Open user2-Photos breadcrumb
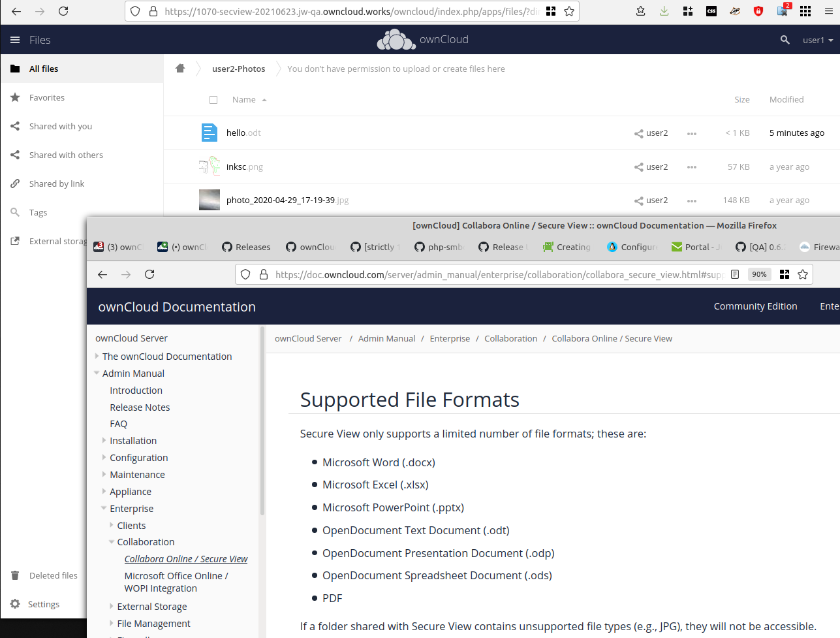840x638 pixels. click(x=238, y=69)
